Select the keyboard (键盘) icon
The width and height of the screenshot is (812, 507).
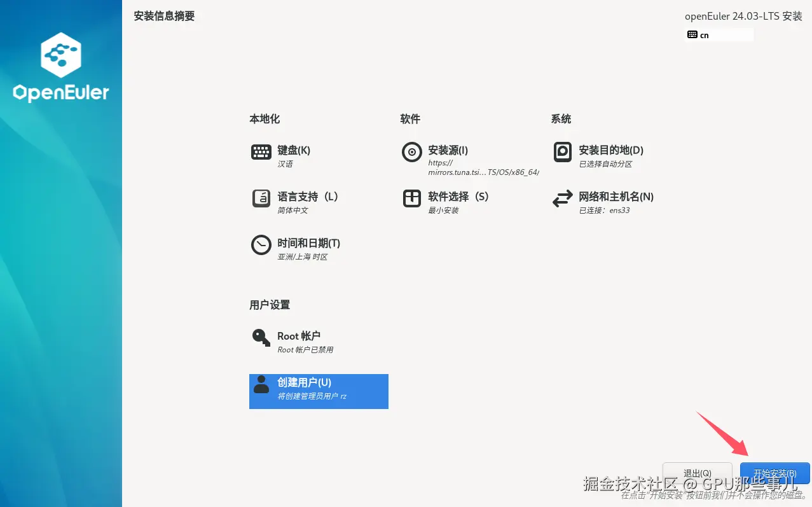261,152
